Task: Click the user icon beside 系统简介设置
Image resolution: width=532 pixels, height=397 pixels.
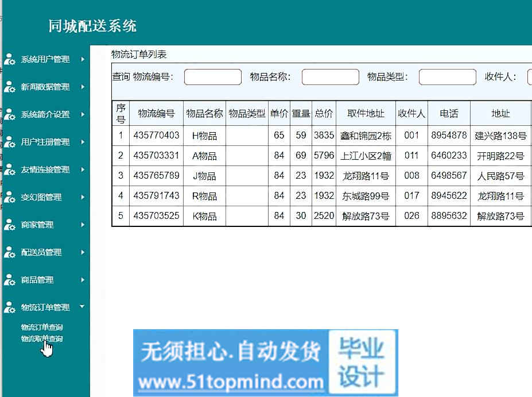Action: (x=10, y=114)
